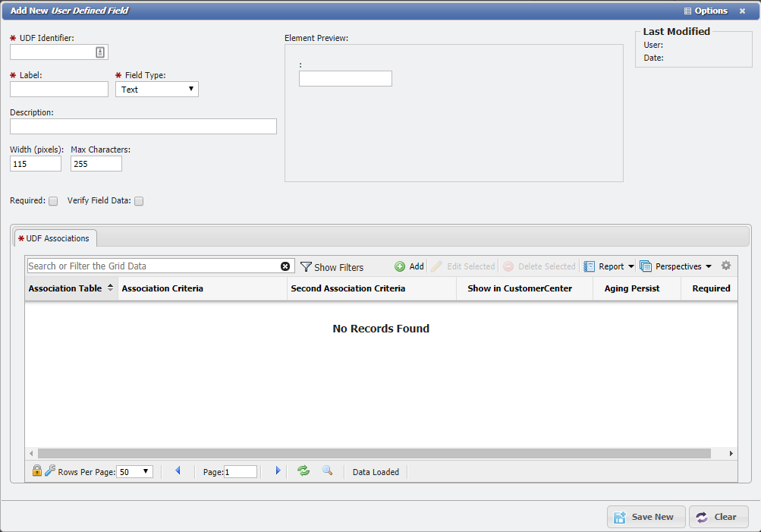Viewport: 761px width, 532px height.
Task: Open grid settings with the gear icon
Action: [x=725, y=266]
